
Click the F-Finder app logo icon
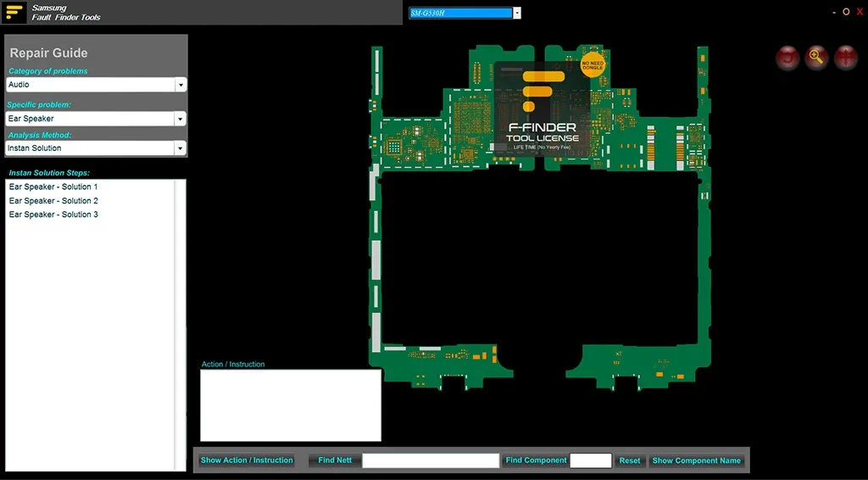tap(14, 12)
